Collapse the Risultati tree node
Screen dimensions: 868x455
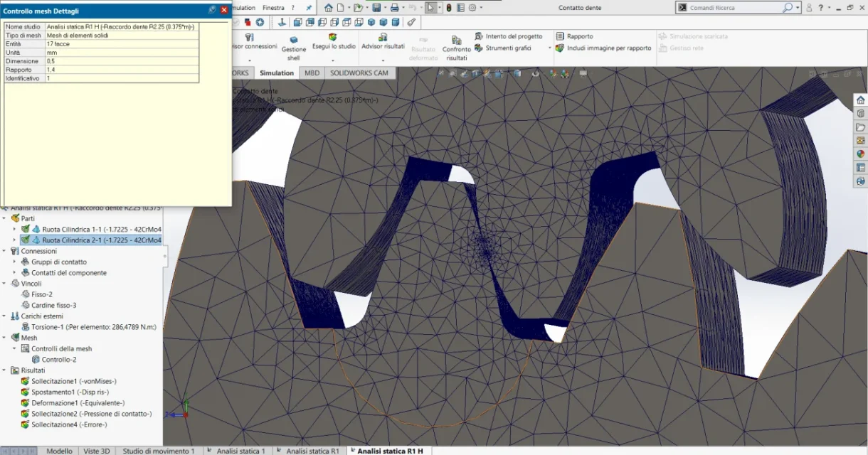coord(6,370)
